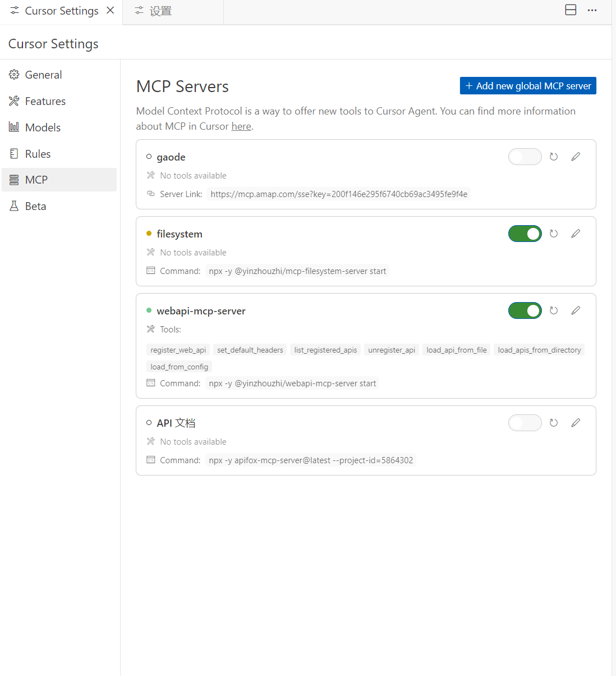Click the Rules notebook icon

(14, 153)
